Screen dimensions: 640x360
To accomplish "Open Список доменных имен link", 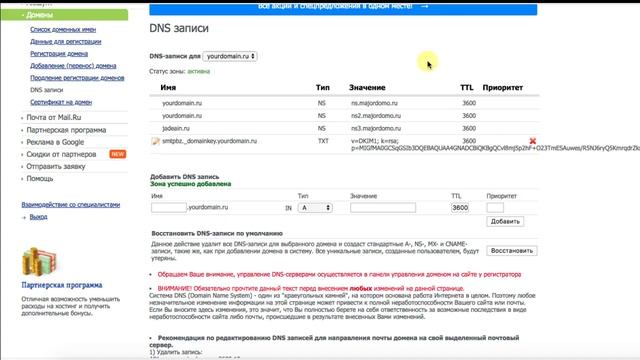I will coord(63,29).
